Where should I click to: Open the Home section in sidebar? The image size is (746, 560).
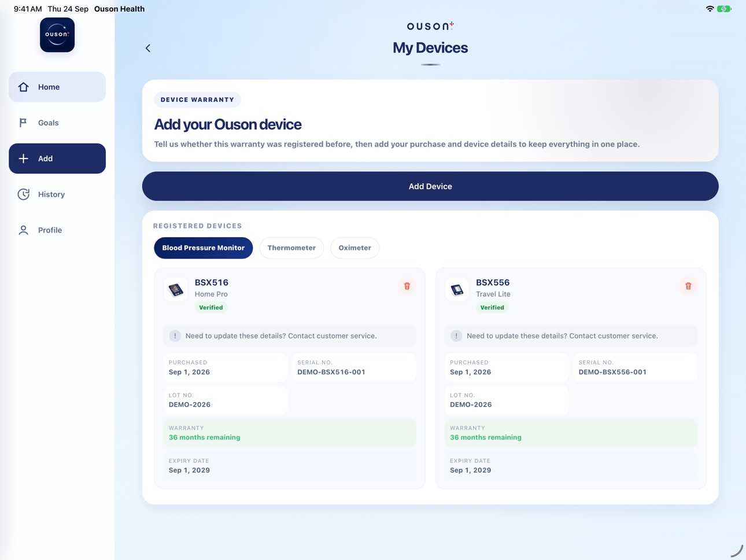pos(57,87)
